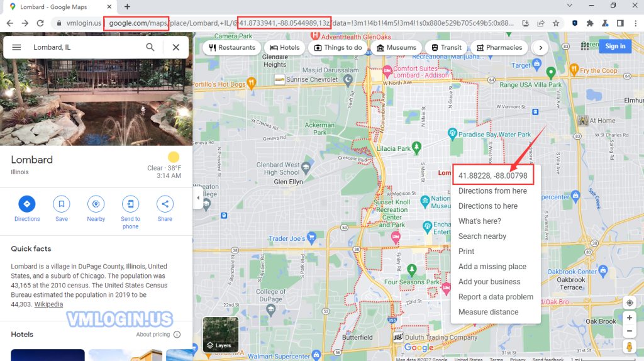Switch map Layers to satellite
Screen dimensions: 644x361
tap(221, 335)
